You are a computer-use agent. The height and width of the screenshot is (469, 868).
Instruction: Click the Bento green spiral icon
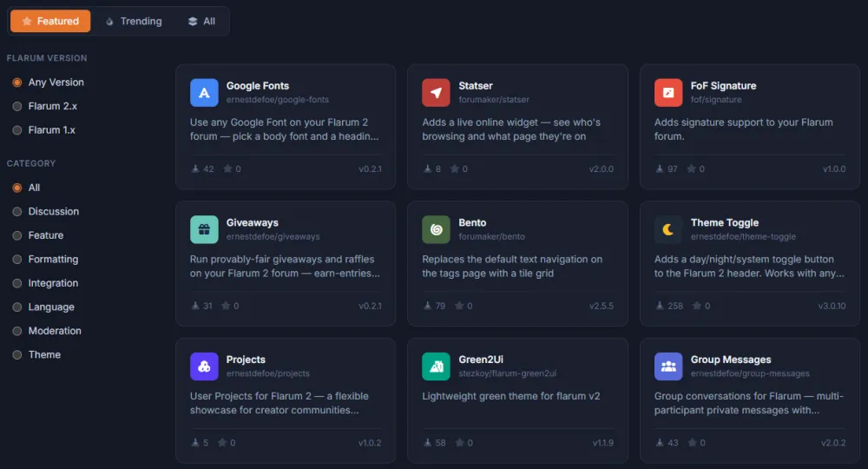click(x=437, y=229)
